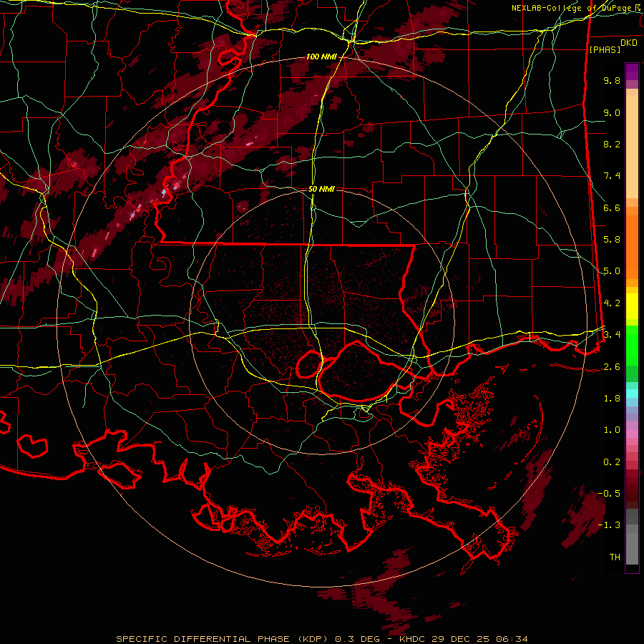Image resolution: width=644 pixels, height=644 pixels.
Task: Click the 2.6 scale value
Action: tap(612, 367)
